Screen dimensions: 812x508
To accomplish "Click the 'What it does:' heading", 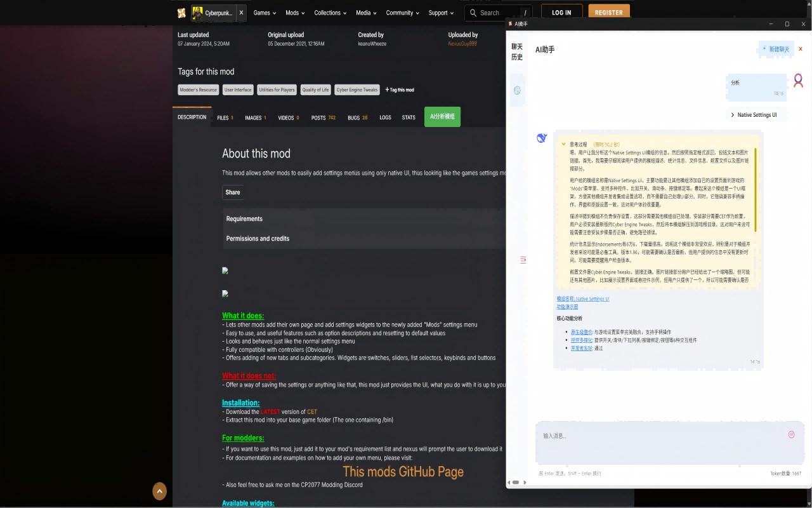I will [243, 316].
